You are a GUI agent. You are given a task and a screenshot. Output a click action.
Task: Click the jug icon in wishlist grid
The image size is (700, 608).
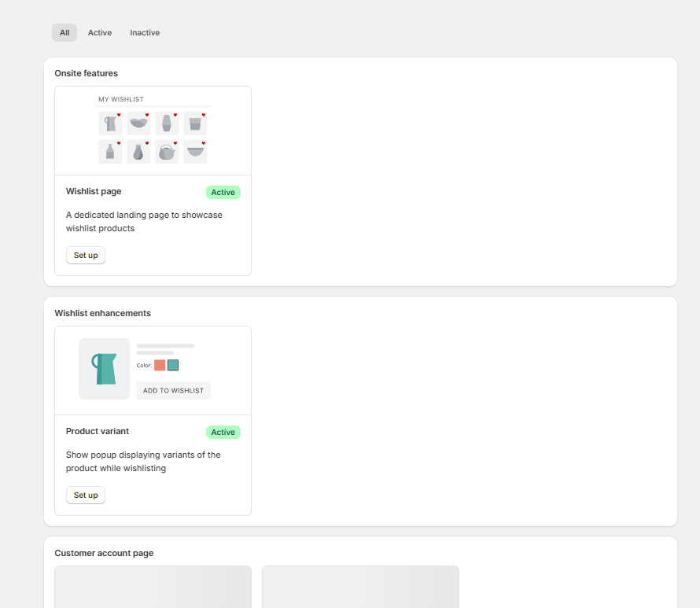pos(110,123)
